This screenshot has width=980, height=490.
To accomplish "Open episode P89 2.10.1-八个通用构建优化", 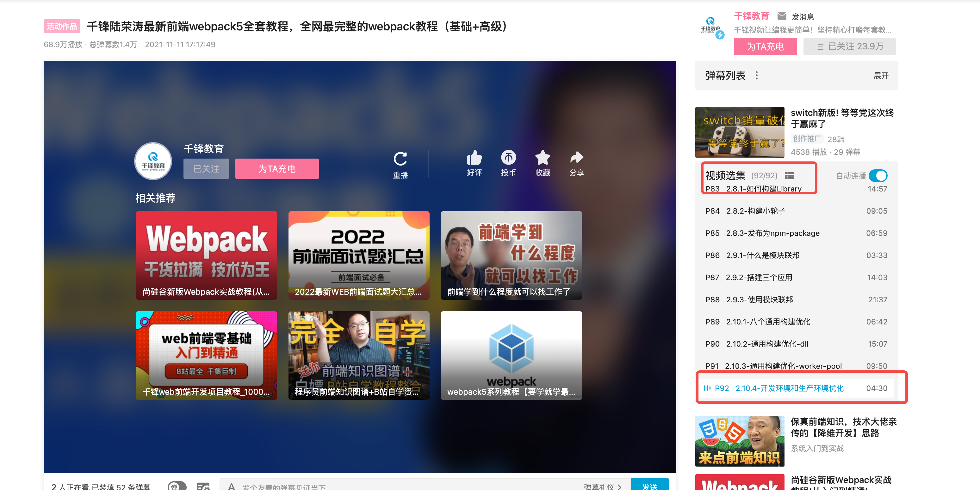I will click(796, 322).
